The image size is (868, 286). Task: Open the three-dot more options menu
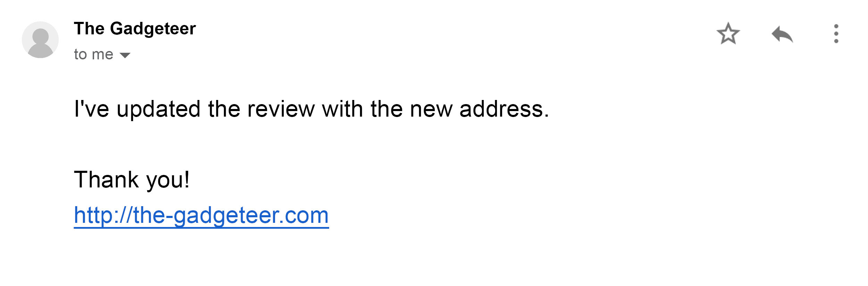pyautogui.click(x=836, y=34)
